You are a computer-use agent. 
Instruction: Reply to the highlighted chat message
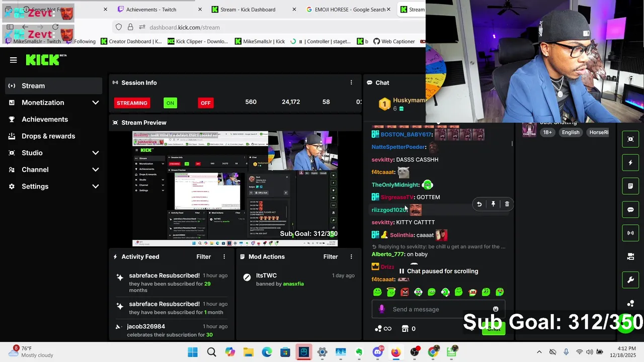[479, 204]
